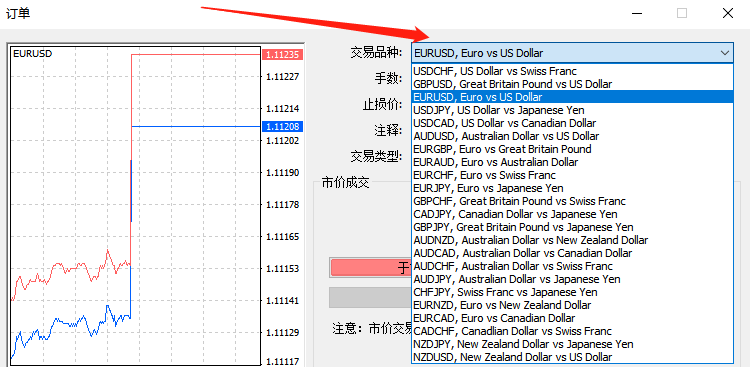Select NZDUSD, New Zealand Dollar vs US Dollar
This screenshot has height=367, width=750.
(572, 357)
